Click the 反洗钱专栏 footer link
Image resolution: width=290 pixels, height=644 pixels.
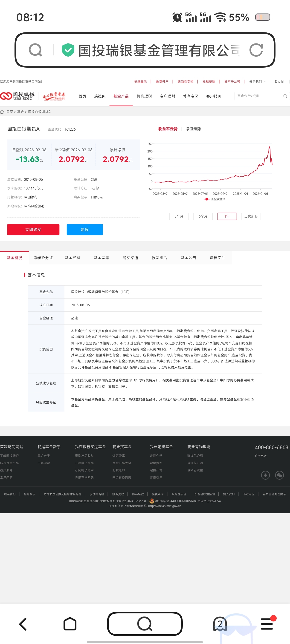point(97,494)
